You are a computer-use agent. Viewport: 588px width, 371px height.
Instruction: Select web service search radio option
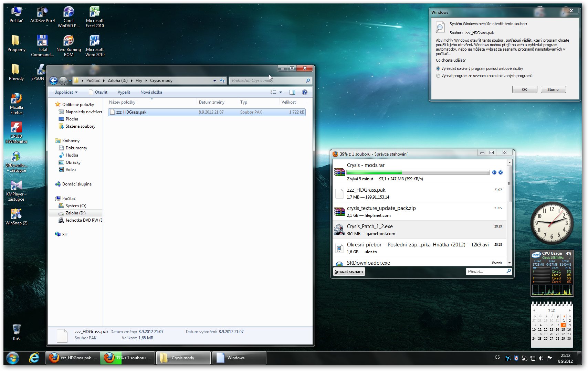438,68
